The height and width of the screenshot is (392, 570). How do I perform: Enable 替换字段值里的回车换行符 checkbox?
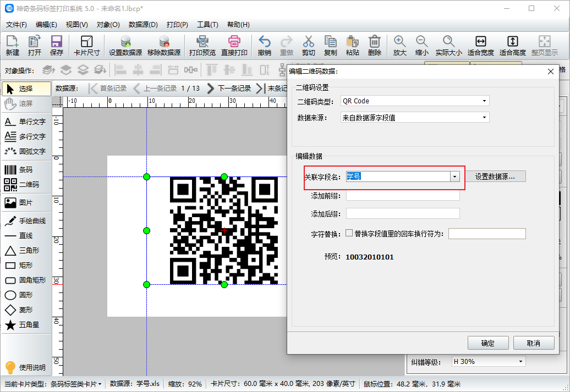point(349,234)
